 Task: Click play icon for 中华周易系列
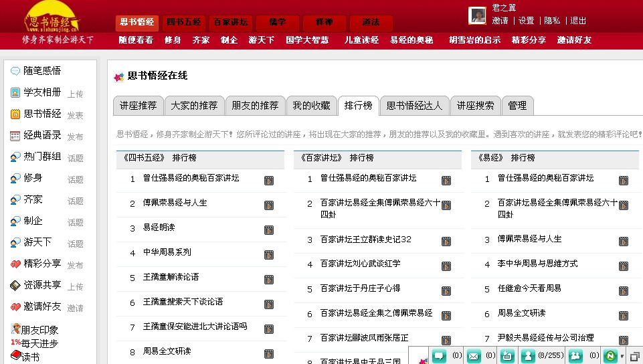coord(269,255)
